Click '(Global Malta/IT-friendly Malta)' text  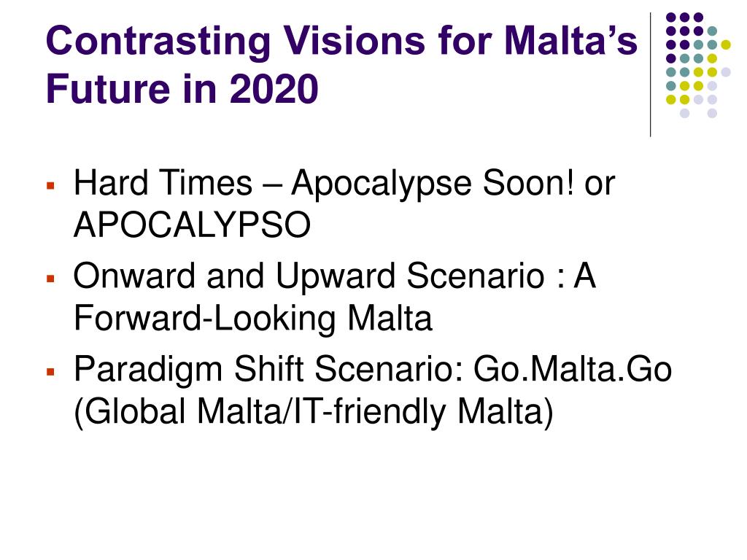314,411
